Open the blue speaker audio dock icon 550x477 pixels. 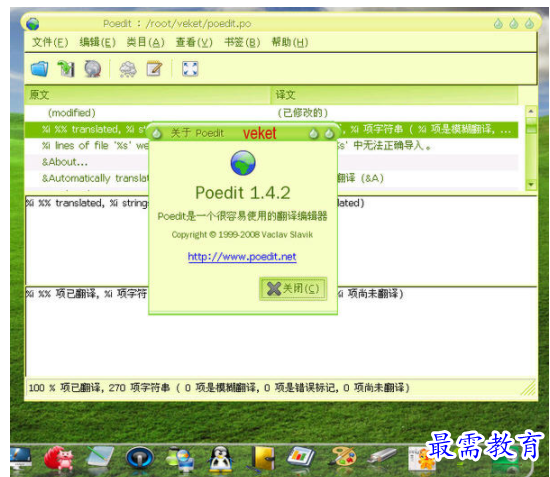(139, 457)
